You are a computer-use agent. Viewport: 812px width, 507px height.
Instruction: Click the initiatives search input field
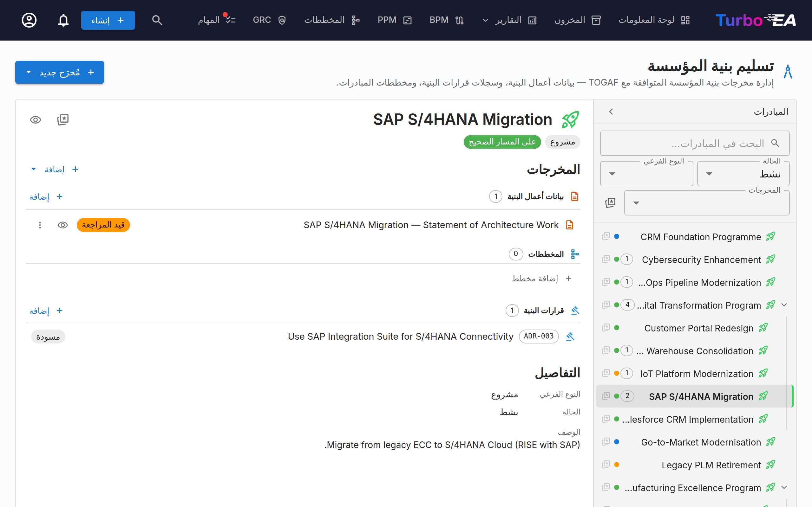click(695, 143)
